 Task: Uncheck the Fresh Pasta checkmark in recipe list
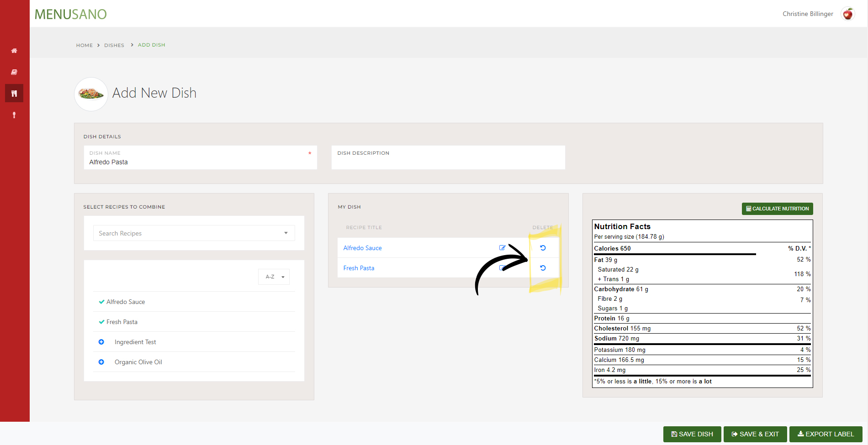(x=101, y=322)
